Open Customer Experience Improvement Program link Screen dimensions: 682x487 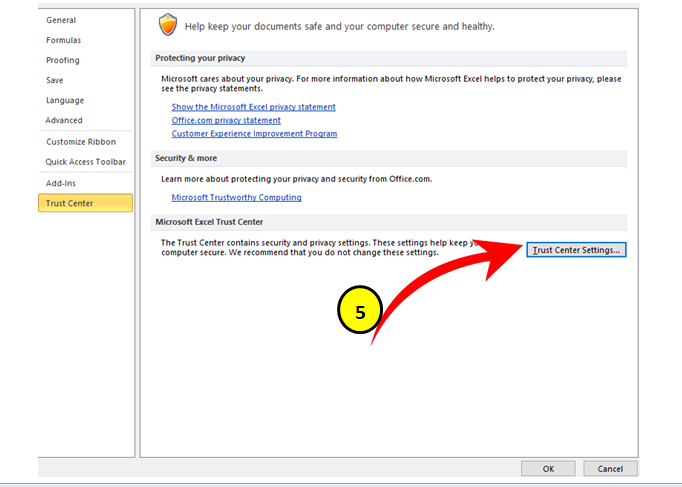click(254, 133)
